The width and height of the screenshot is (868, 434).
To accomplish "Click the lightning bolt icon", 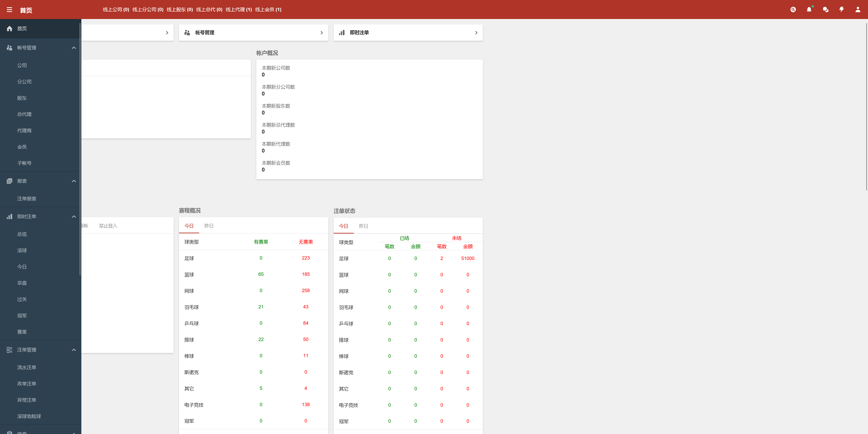I will tap(841, 10).
